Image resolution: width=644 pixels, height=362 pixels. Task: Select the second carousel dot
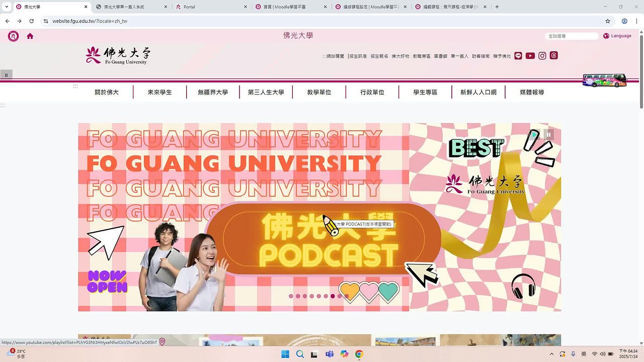[x=298, y=296]
